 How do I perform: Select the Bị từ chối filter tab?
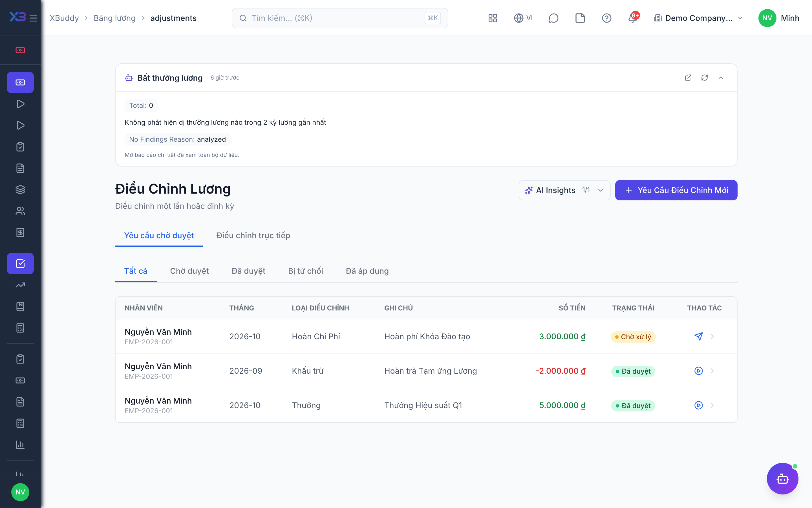coord(305,271)
